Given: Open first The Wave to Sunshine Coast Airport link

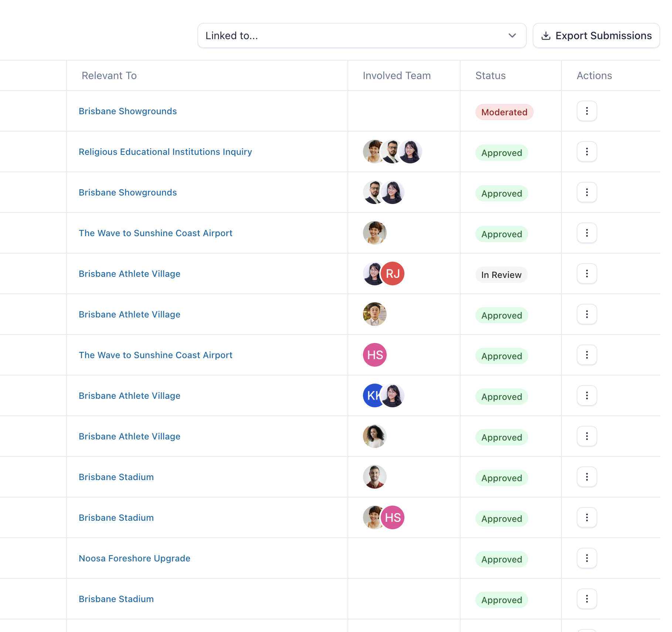Looking at the screenshot, I should coord(156,233).
